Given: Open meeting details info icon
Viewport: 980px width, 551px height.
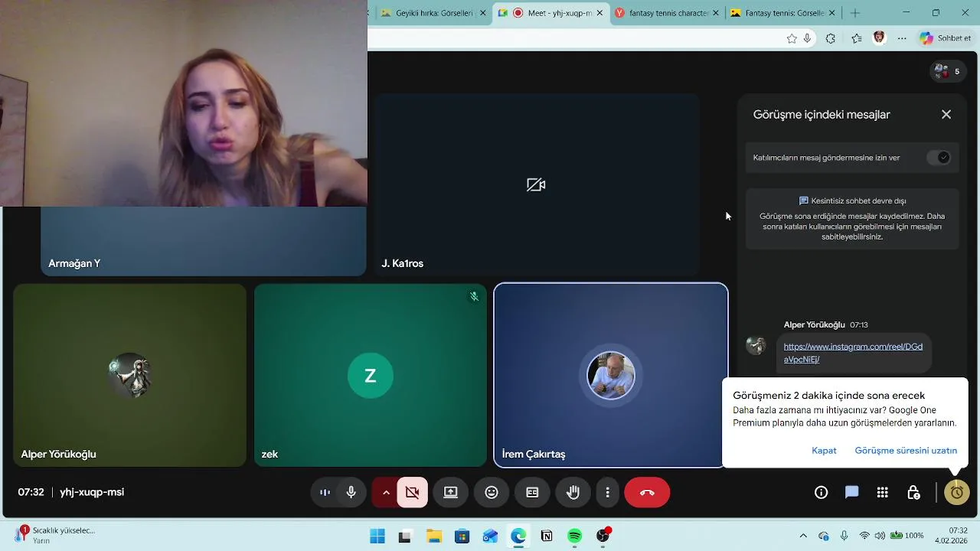Looking at the screenshot, I should tap(822, 493).
